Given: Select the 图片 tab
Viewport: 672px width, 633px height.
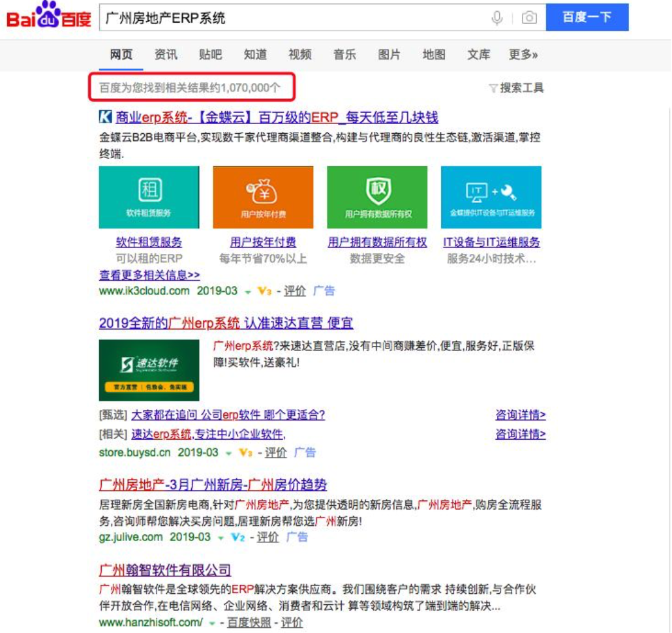Looking at the screenshot, I should click(x=389, y=54).
